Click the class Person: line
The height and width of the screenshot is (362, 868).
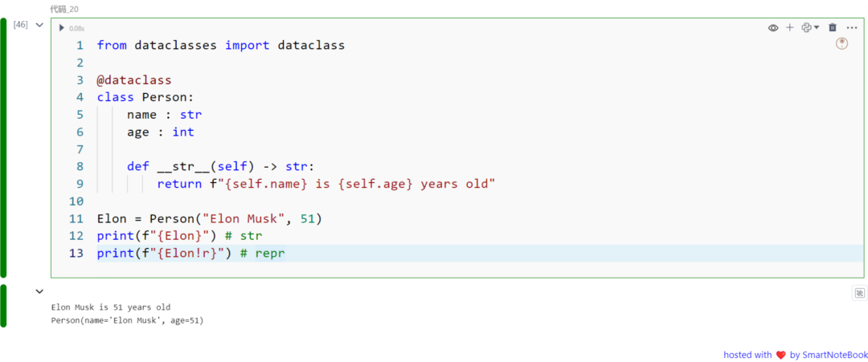coord(145,97)
